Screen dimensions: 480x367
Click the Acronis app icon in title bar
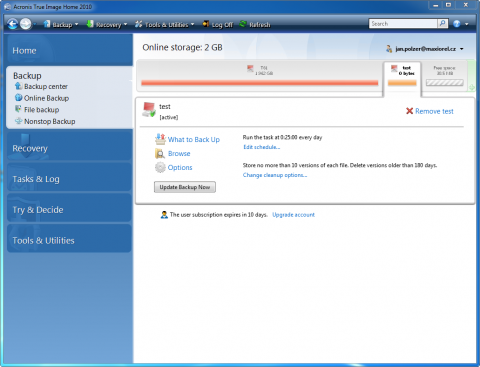tap(8, 7)
